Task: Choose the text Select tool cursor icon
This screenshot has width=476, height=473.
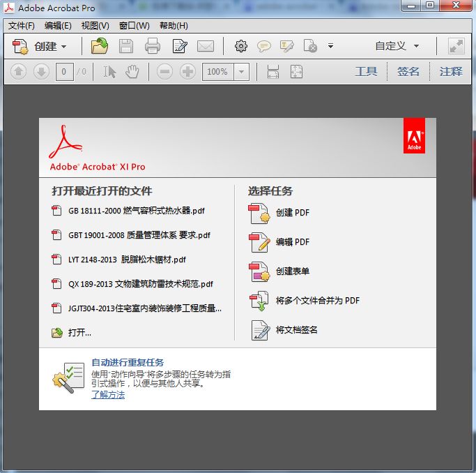Action: tap(109, 72)
